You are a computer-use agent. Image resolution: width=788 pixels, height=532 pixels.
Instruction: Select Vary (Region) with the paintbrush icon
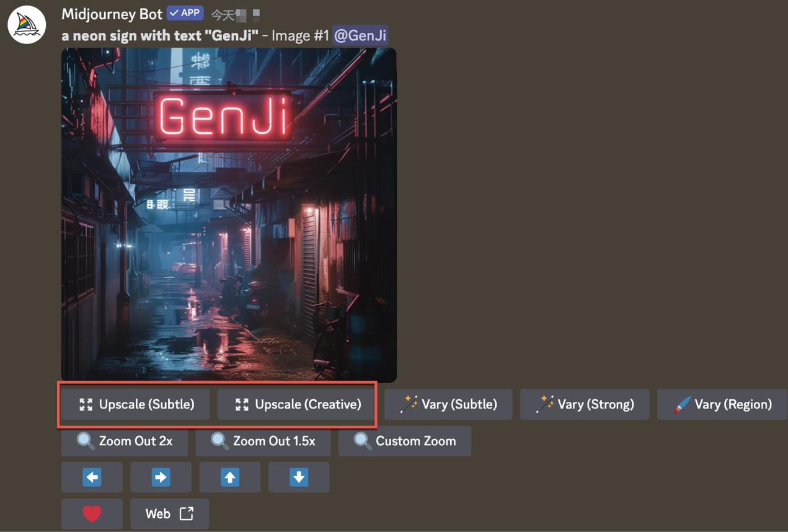(x=722, y=404)
